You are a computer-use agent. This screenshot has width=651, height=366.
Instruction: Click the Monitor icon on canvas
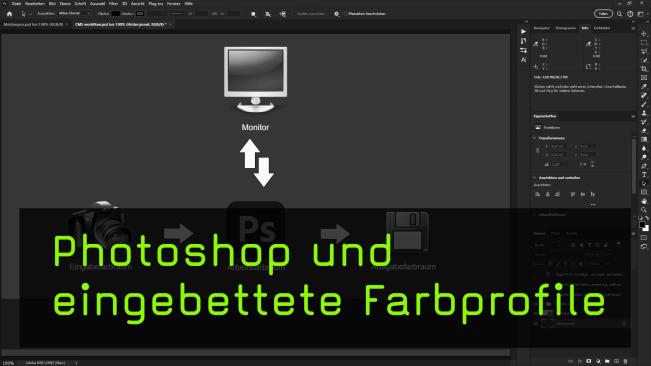pyautogui.click(x=255, y=79)
